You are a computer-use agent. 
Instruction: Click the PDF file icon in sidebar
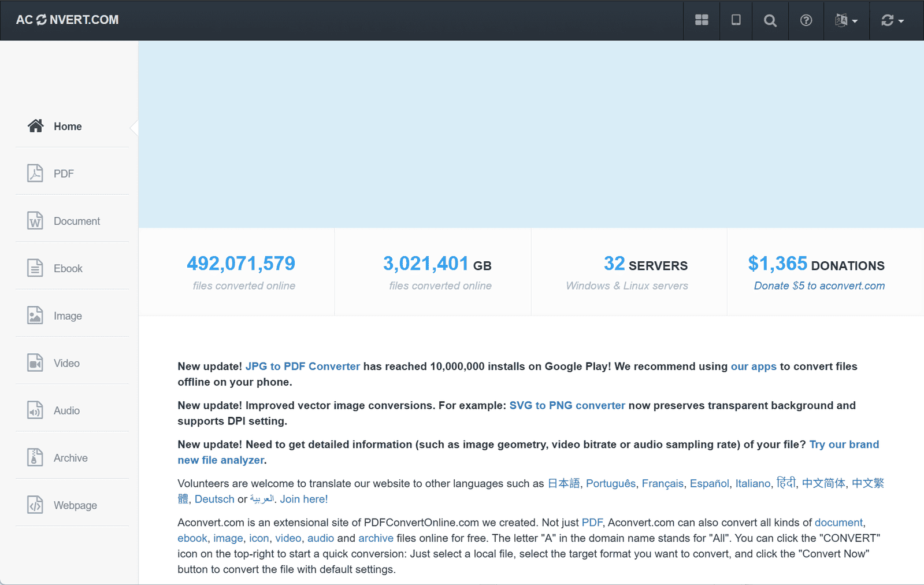35,173
